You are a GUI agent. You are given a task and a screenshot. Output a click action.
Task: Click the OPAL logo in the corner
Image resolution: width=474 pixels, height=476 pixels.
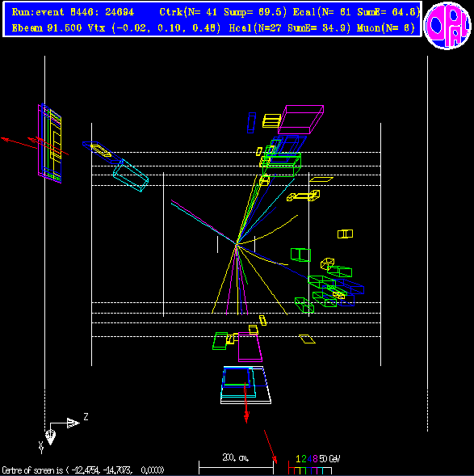pos(447,26)
